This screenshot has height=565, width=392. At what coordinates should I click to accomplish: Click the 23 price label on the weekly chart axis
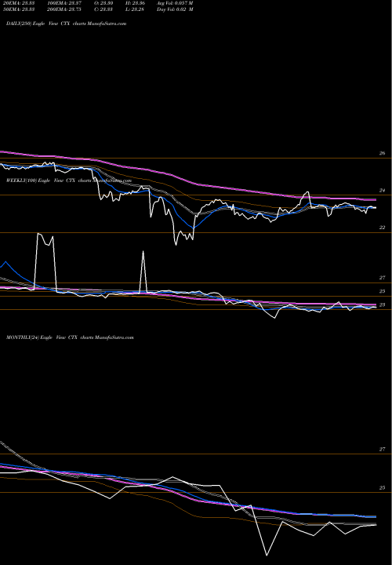click(x=382, y=304)
